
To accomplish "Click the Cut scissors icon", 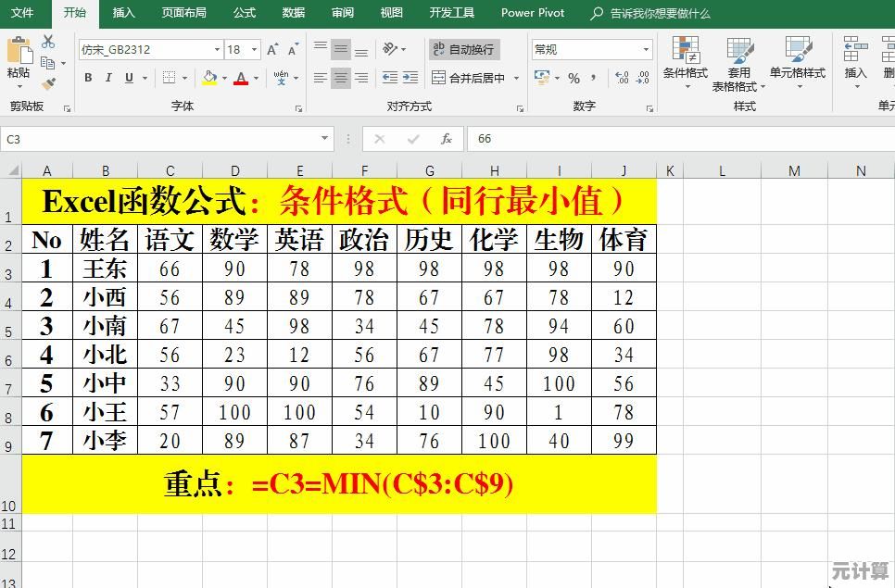I will point(48,43).
